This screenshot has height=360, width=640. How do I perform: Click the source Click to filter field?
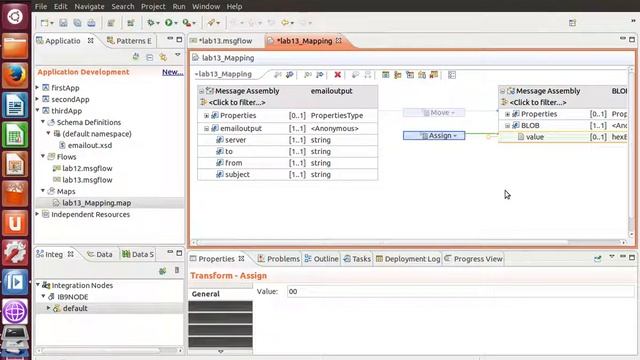237,102
